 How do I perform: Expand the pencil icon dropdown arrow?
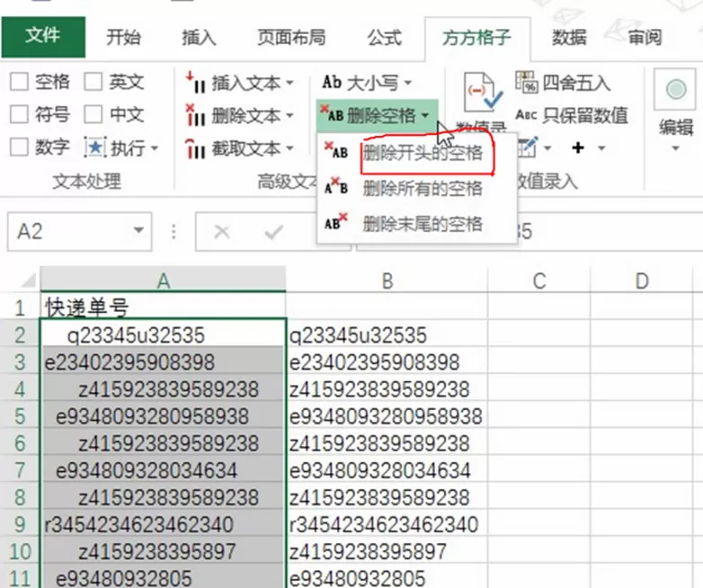point(547,147)
